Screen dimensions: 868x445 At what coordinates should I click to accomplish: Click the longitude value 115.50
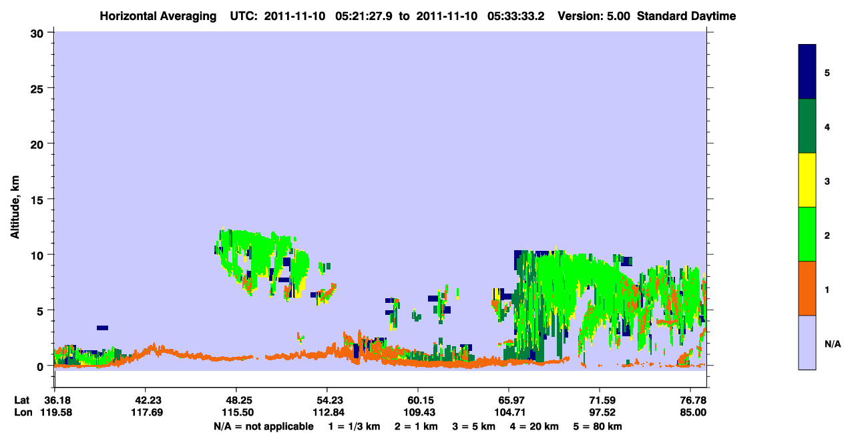pyautogui.click(x=236, y=412)
